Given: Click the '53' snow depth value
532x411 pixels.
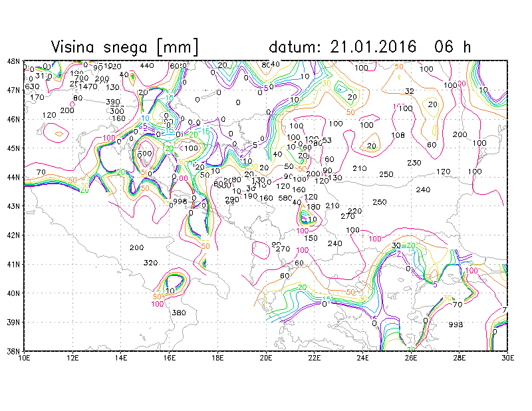Looking at the screenshot, I should coord(327,140).
